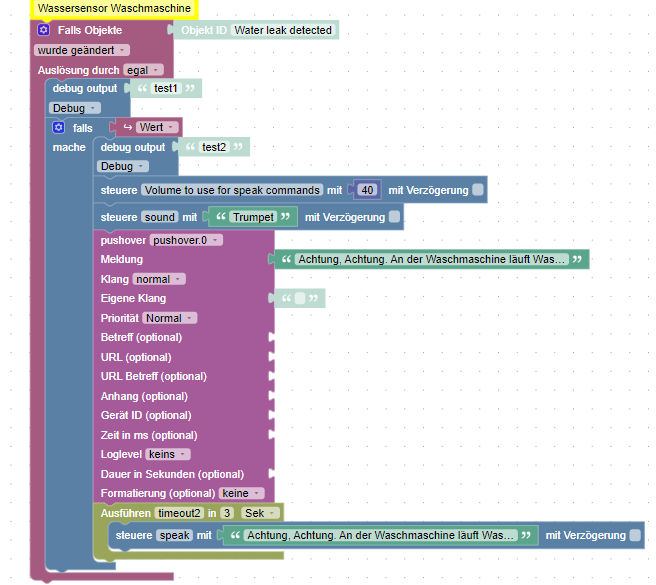This screenshot has width=656, height=585.
Task: Open Loglevel 'keins' dropdown
Action: (168, 454)
